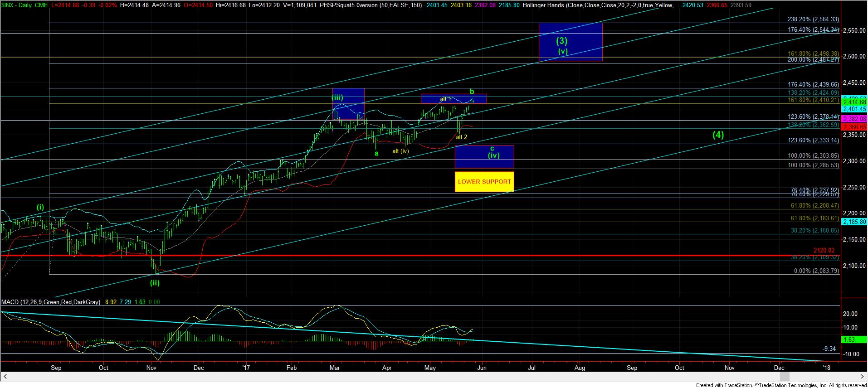
Task: Click the '18 year label on time axis
Action: click(827, 368)
